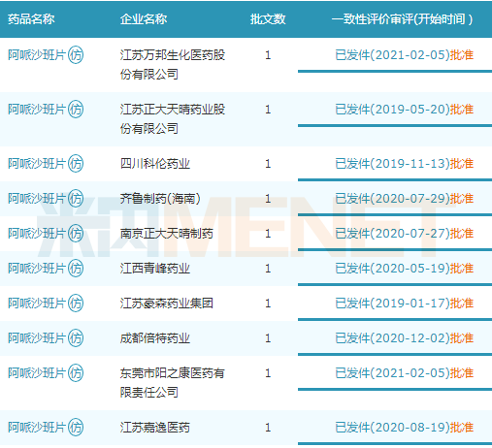Open 阿哌沙班片 link for 江苏正大天晴药业
This screenshot has height=448, width=492.
37,110
